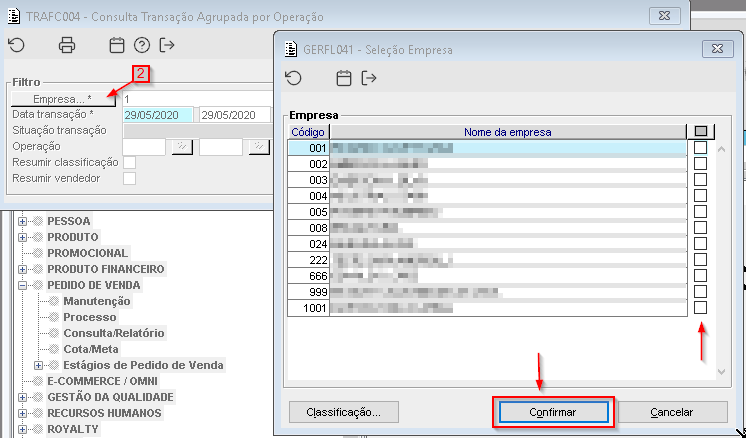This screenshot has width=746, height=438.
Task: Close the GERFL041 dialog window
Action: click(717, 49)
